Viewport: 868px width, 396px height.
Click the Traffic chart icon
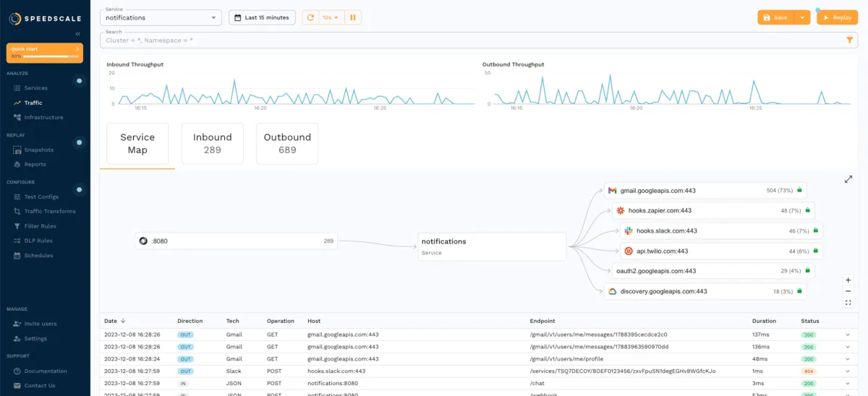tap(17, 103)
